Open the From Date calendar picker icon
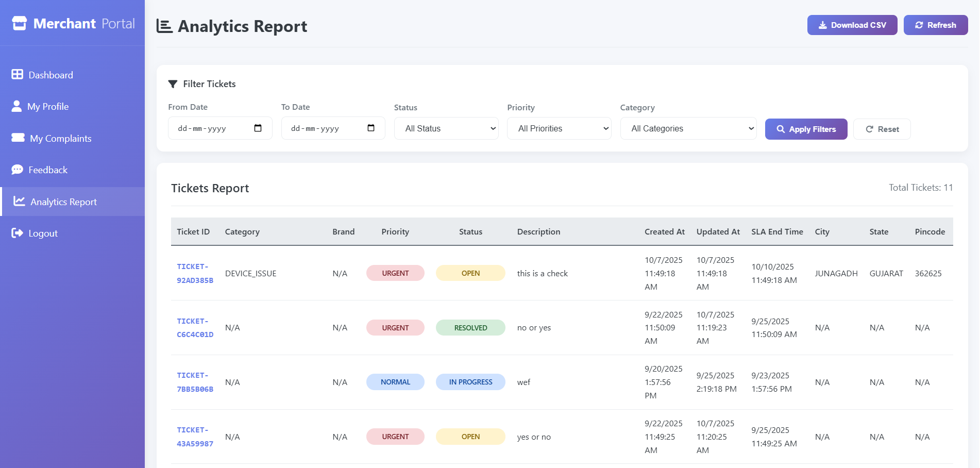The width and height of the screenshot is (980, 468). (258, 128)
